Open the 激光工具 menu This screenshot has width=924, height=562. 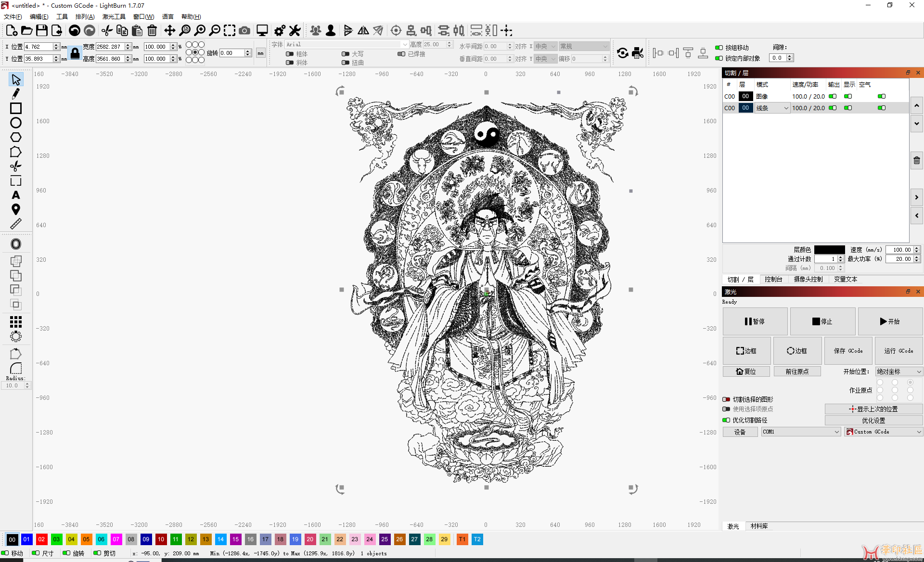point(114,17)
